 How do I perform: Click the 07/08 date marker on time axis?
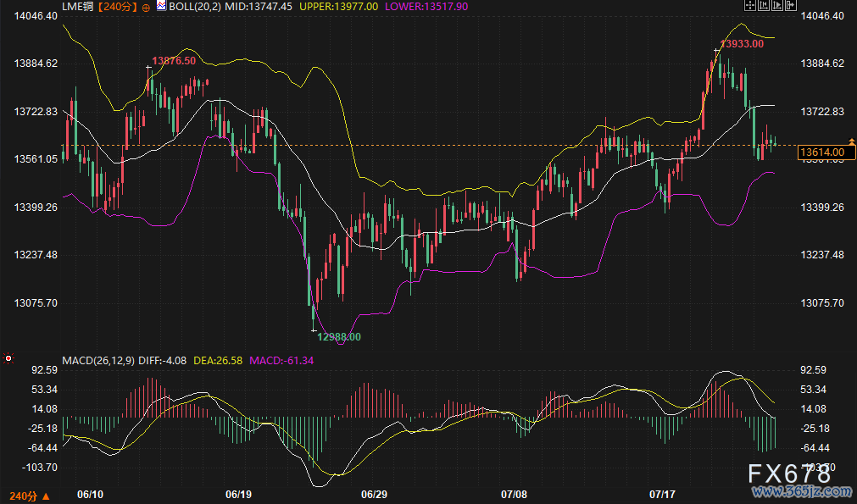[x=515, y=494]
